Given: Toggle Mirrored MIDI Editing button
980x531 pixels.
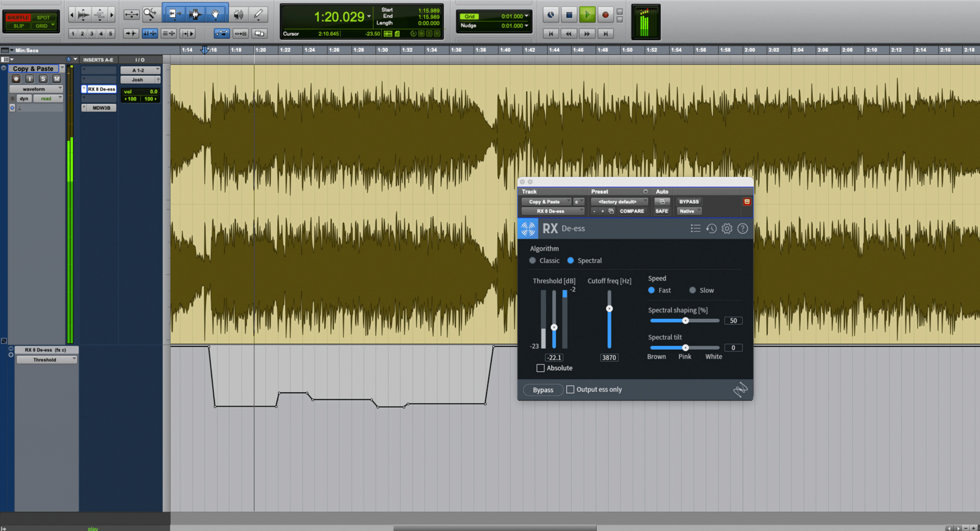Looking at the screenshot, I should pos(241,33).
